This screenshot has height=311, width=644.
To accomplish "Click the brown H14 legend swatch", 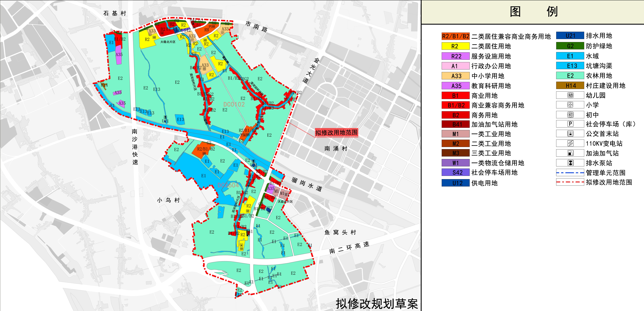I will click(570, 86).
